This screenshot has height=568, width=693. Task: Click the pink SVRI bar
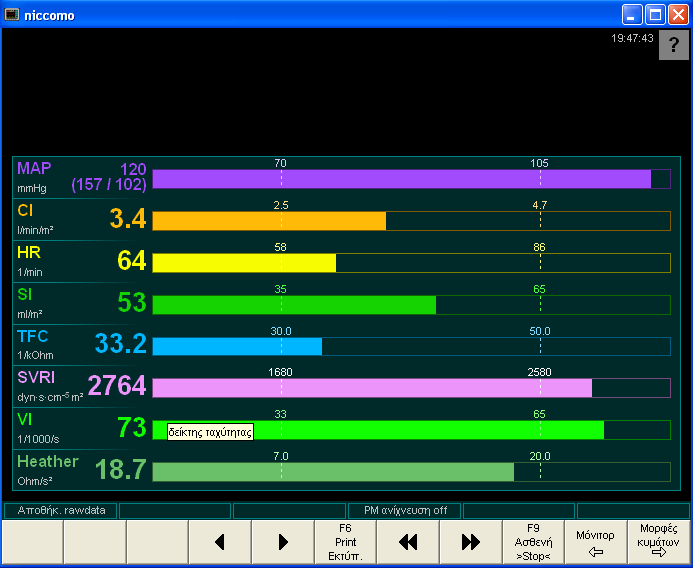click(411, 388)
